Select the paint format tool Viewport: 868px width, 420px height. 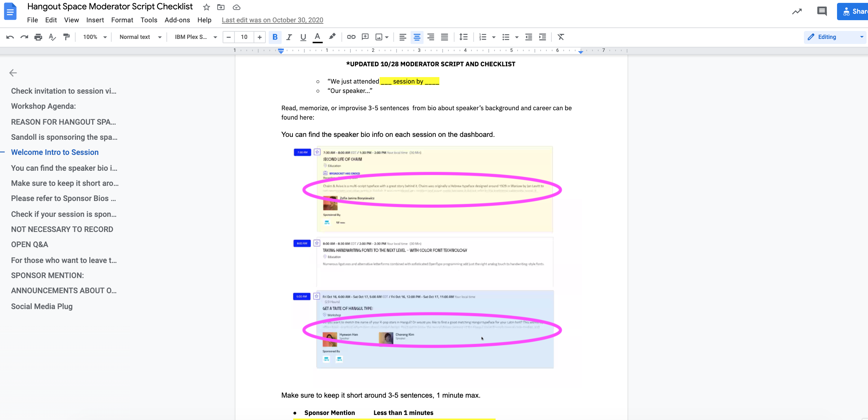66,37
